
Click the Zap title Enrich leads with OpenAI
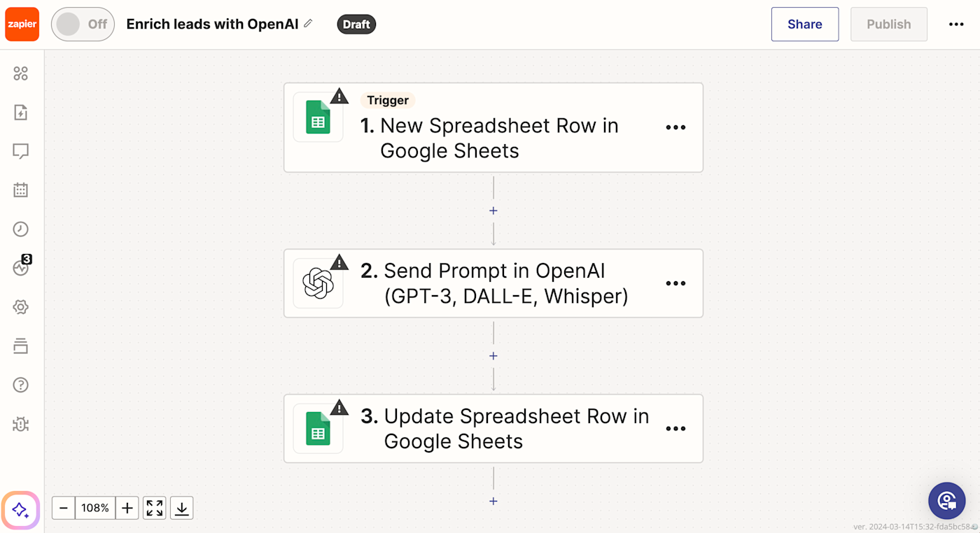click(x=212, y=24)
